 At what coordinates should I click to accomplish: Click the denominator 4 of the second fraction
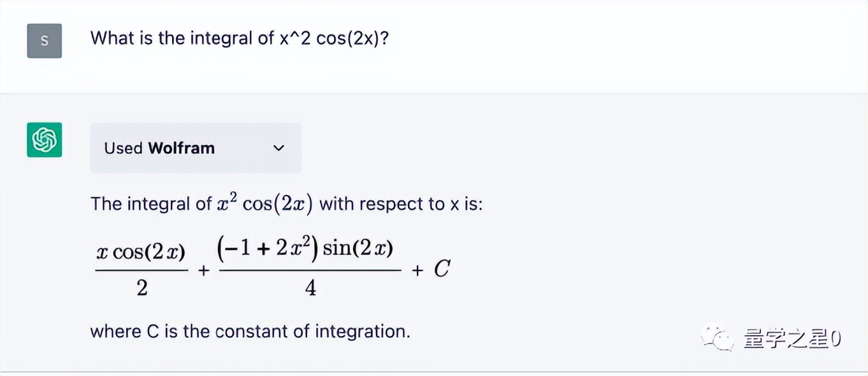[310, 289]
